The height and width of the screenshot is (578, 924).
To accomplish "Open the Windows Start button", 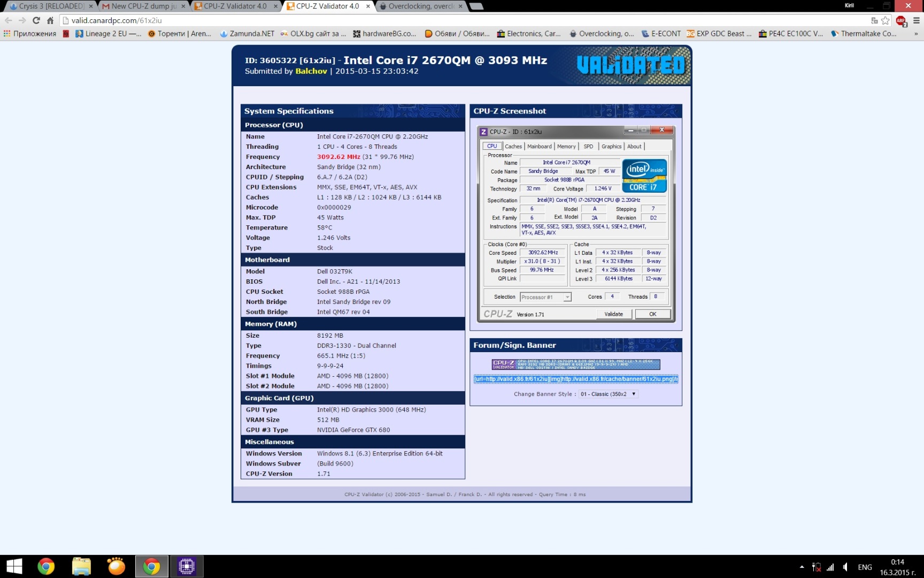I will tap(14, 566).
